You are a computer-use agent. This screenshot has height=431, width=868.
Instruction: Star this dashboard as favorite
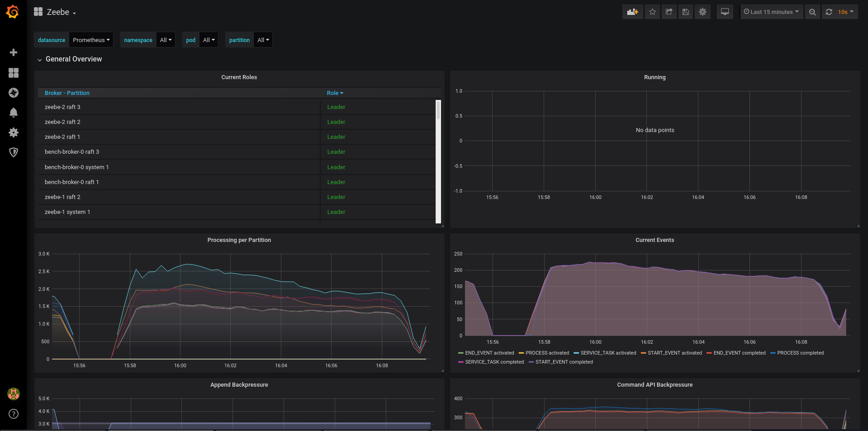tap(652, 12)
